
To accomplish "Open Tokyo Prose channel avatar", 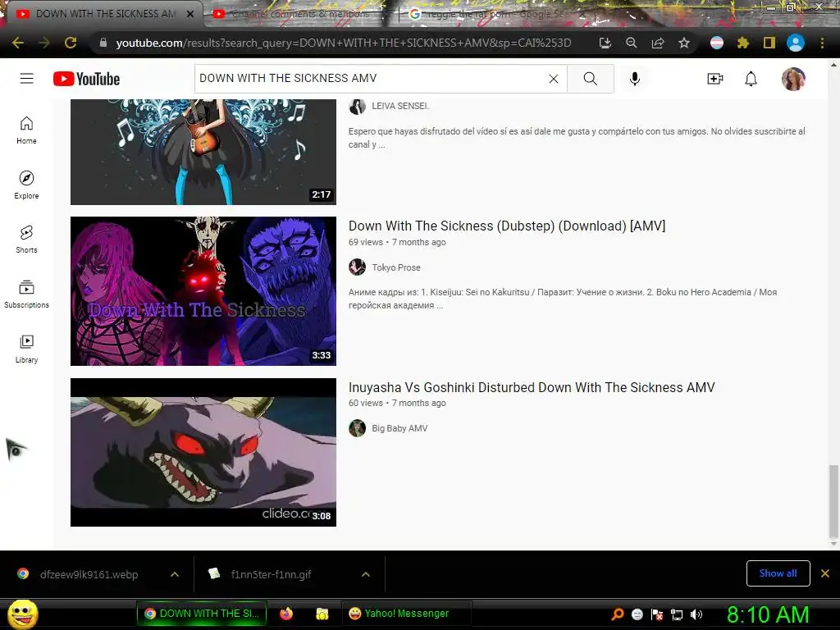I will [x=358, y=267].
